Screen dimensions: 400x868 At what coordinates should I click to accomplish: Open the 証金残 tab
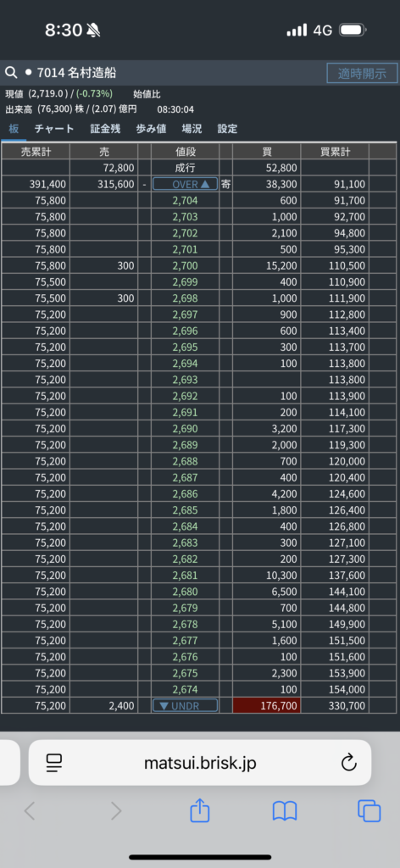[105, 129]
